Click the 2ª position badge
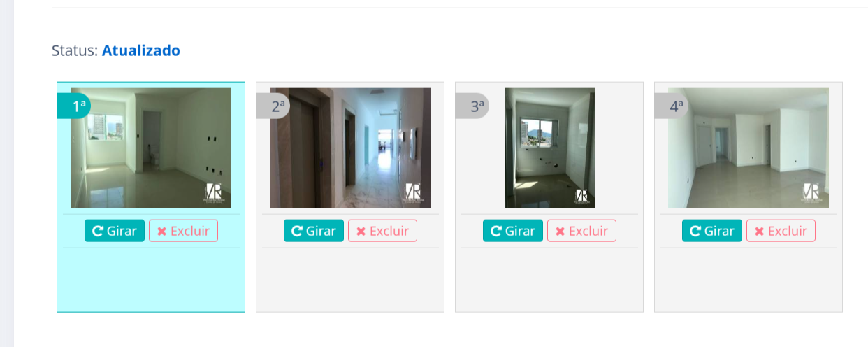The width and height of the screenshot is (868, 347). pyautogui.click(x=273, y=106)
